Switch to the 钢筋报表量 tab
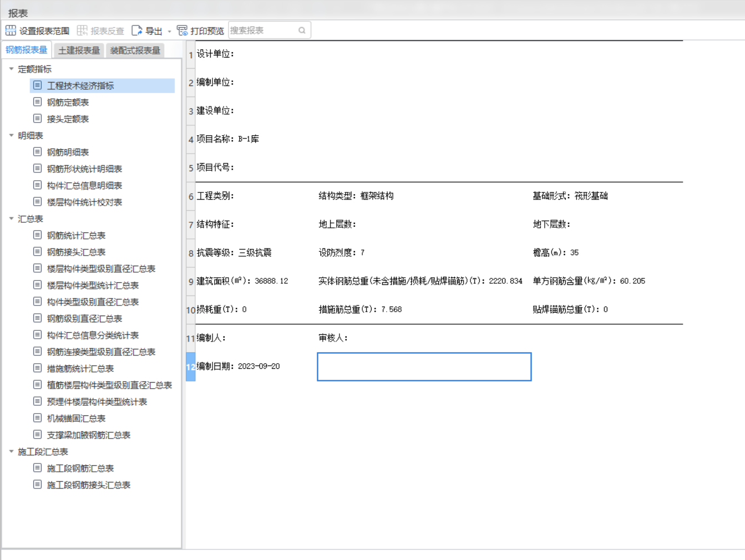Viewport: 745px width, 560px height. coord(27,50)
